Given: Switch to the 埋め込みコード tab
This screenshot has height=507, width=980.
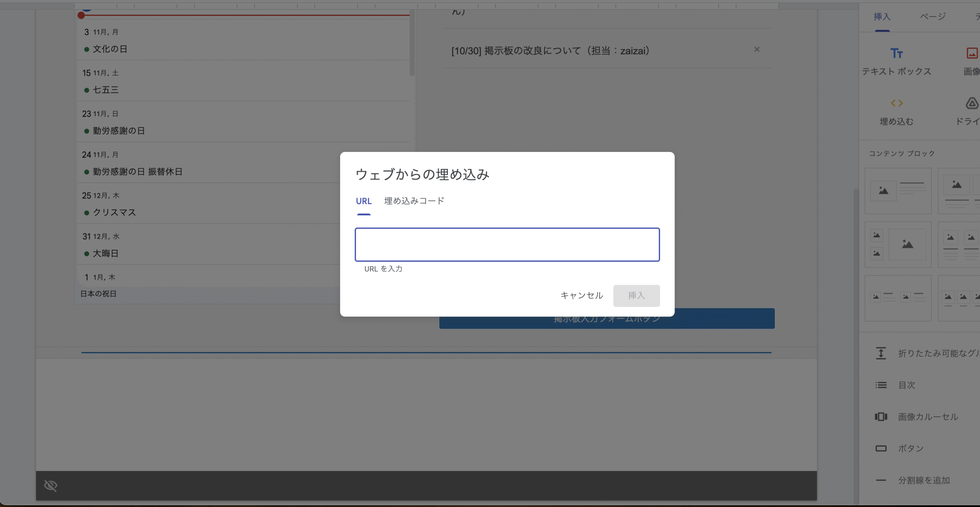Looking at the screenshot, I should (x=413, y=201).
